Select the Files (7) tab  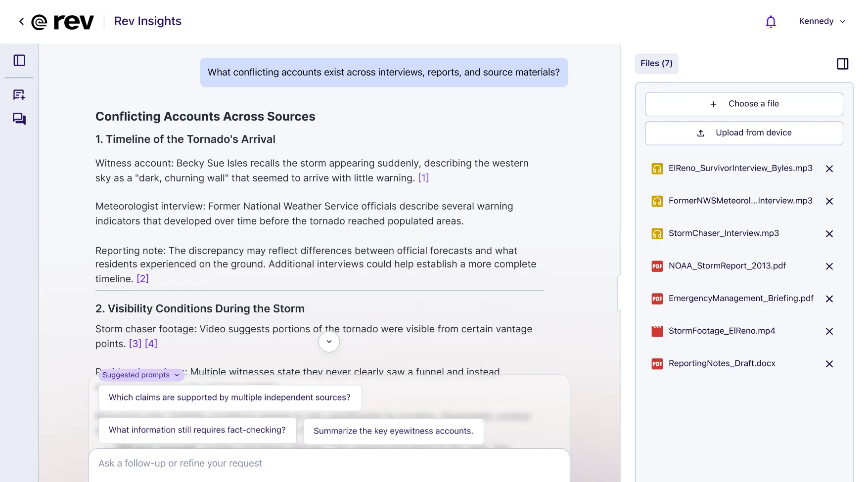pyautogui.click(x=656, y=63)
